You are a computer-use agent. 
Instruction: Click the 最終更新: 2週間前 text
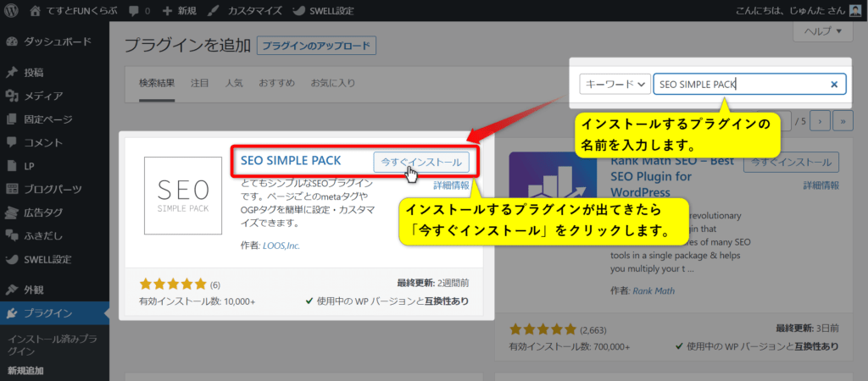tap(433, 283)
